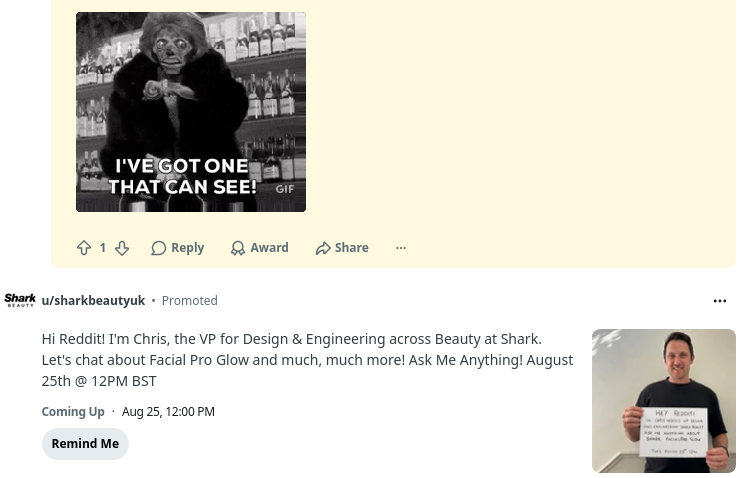Click the Coming Up status label
The height and width of the screenshot is (478, 742).
73,412
